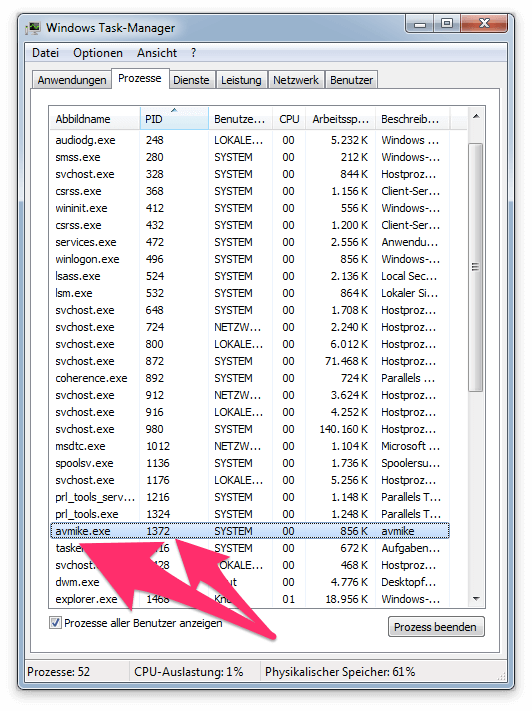Open the Optionen menu
This screenshot has width=532, height=711.
tap(98, 53)
